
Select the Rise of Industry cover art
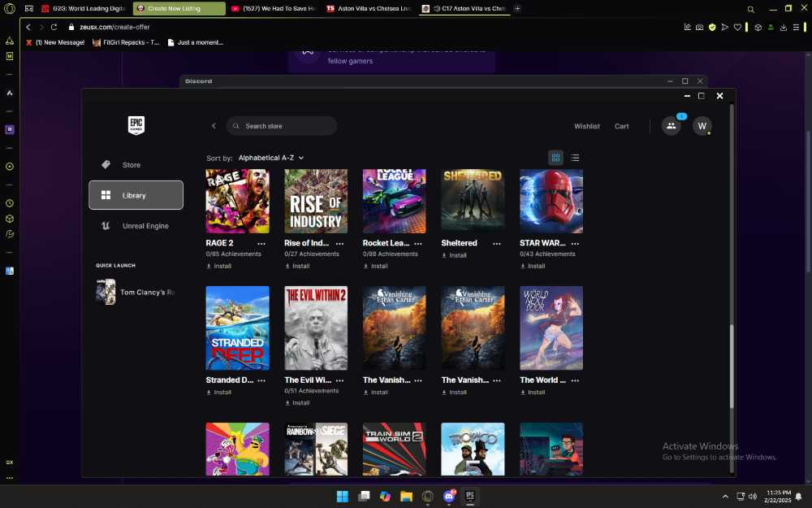[316, 201]
